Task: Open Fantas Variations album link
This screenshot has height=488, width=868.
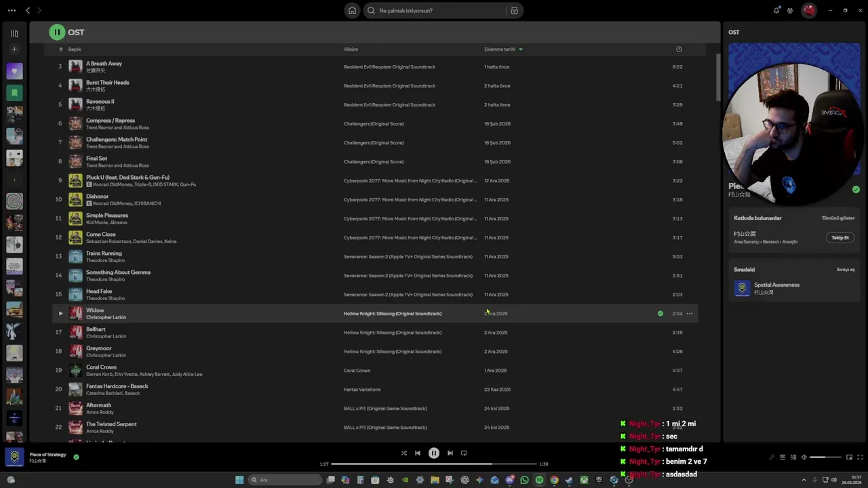Action: point(362,389)
